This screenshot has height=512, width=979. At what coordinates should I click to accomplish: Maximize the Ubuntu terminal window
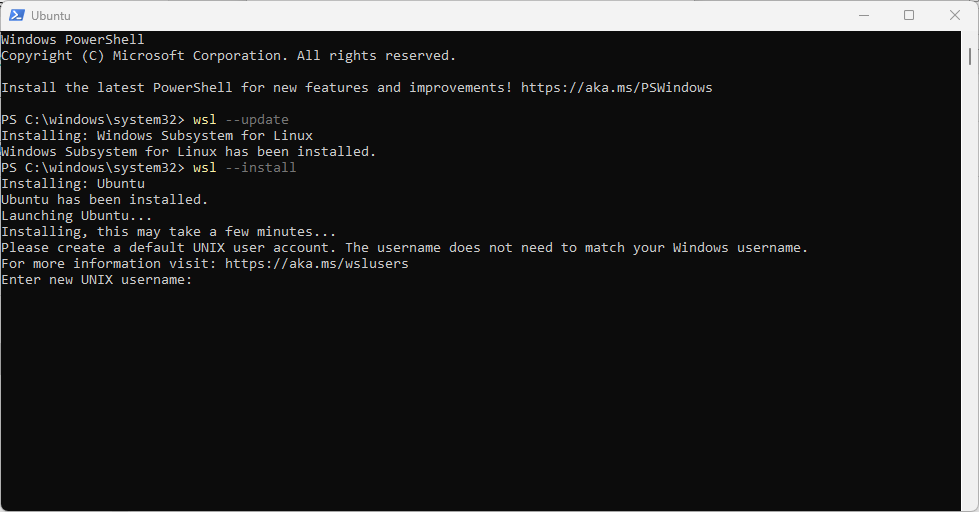pyautogui.click(x=909, y=15)
